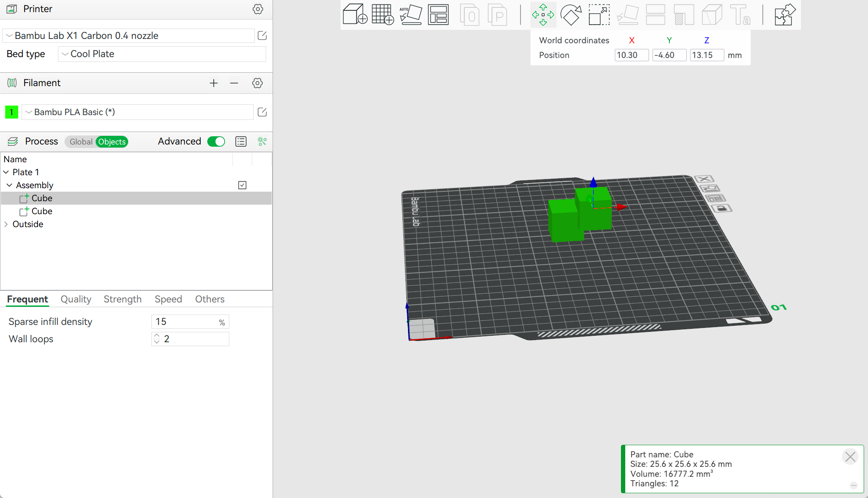Toggle the Advanced process switch
The image size is (868, 498).
click(216, 141)
